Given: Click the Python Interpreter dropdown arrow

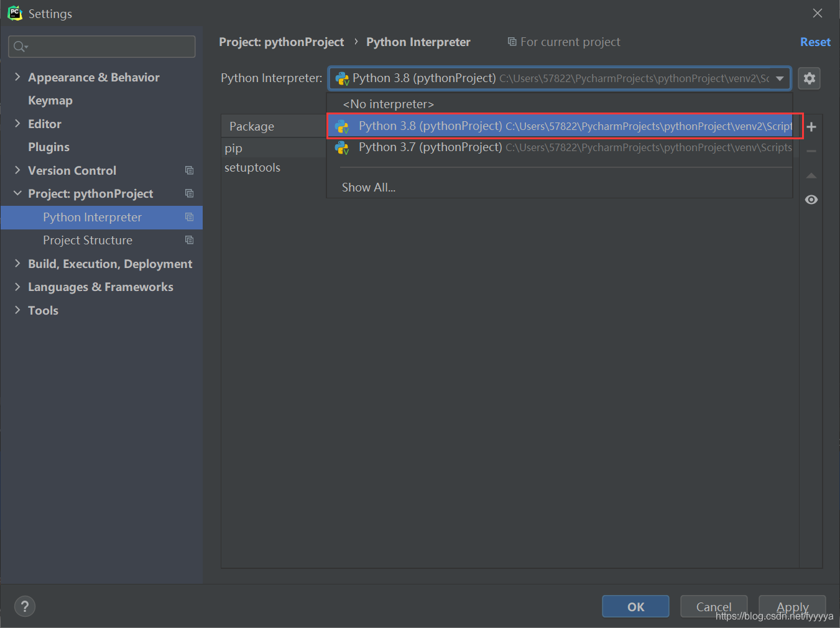Looking at the screenshot, I should click(780, 78).
